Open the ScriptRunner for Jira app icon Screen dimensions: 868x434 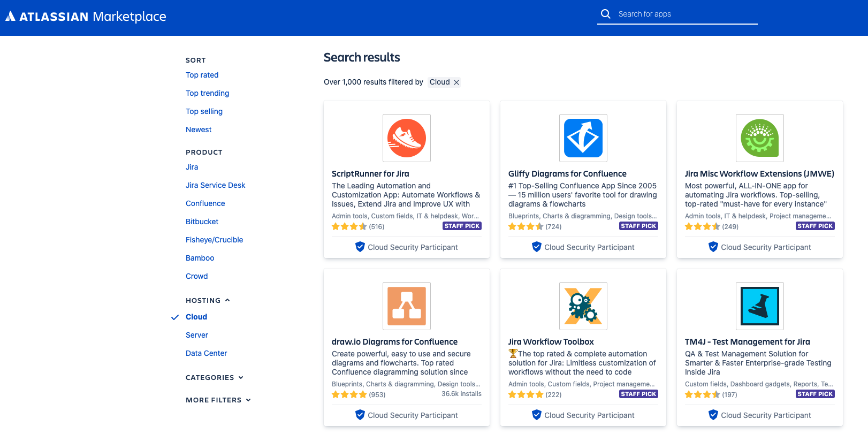pyautogui.click(x=407, y=138)
